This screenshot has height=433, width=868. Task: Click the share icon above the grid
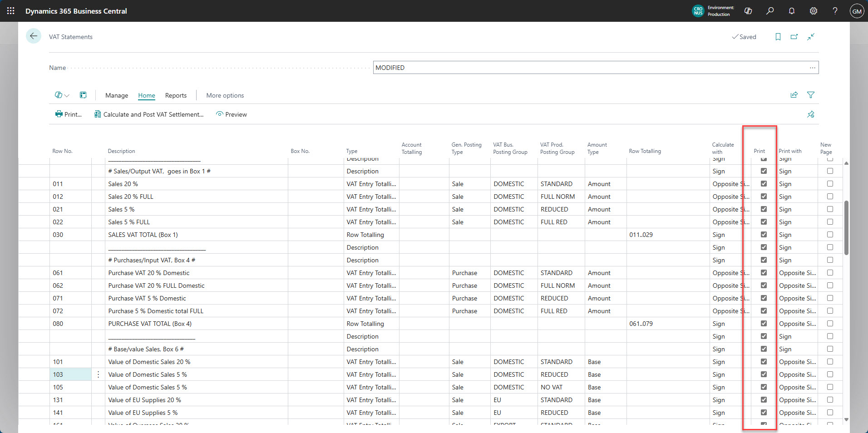[794, 95]
